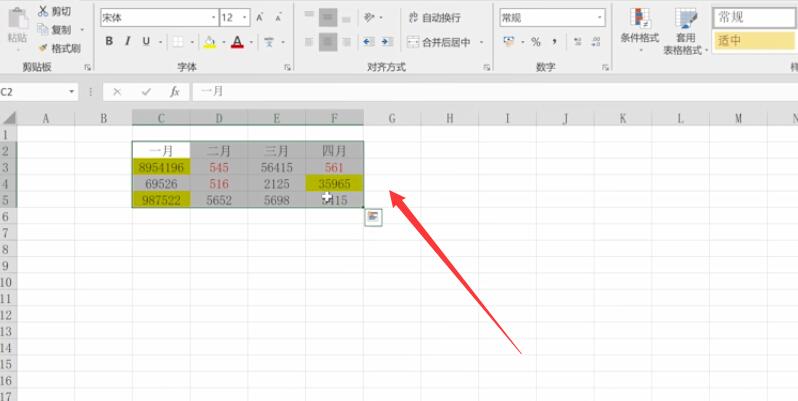Select bottom vertical alignment

pos(347,18)
